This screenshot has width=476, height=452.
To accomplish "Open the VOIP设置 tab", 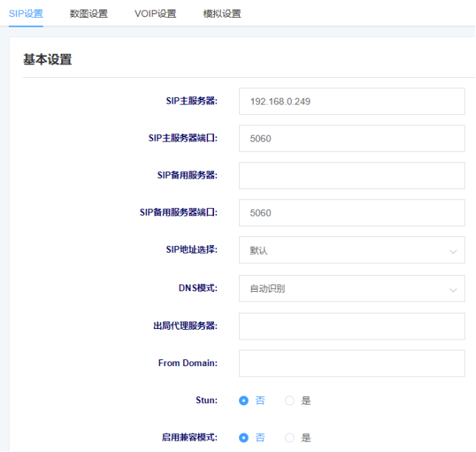I will [155, 13].
